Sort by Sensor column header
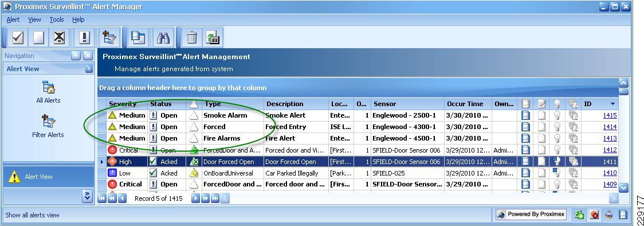The image size is (644, 226). coord(407,104)
